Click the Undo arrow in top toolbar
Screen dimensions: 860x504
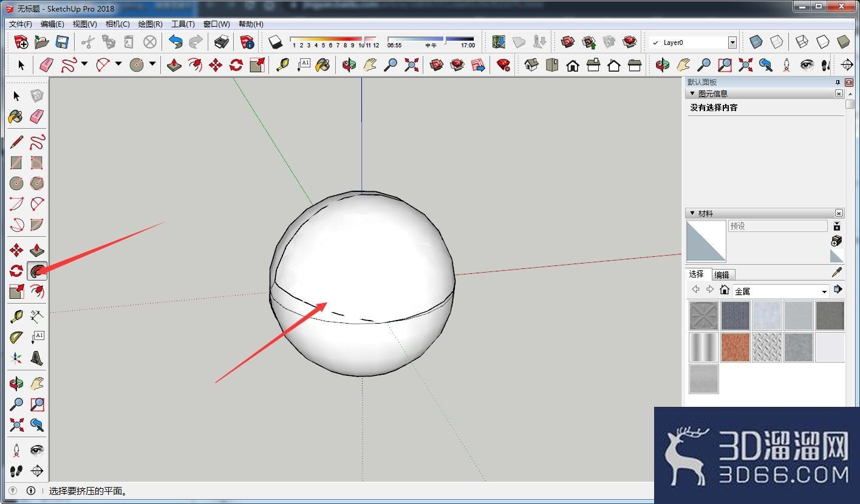(x=176, y=42)
